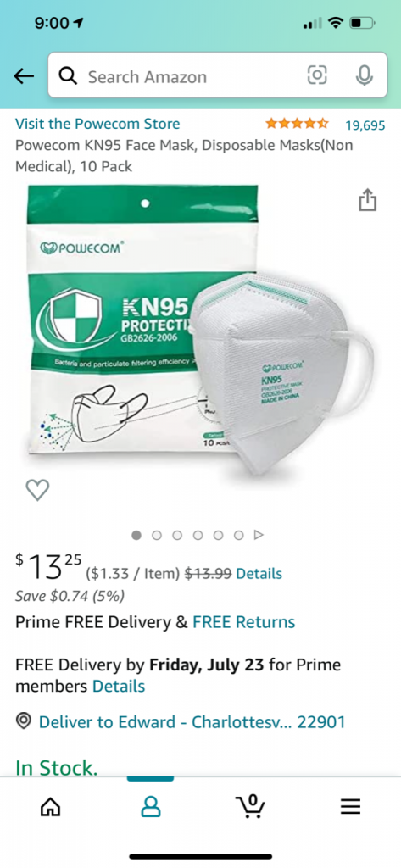Open the shopping cart icon
This screenshot has width=401, height=868.
[x=250, y=806]
